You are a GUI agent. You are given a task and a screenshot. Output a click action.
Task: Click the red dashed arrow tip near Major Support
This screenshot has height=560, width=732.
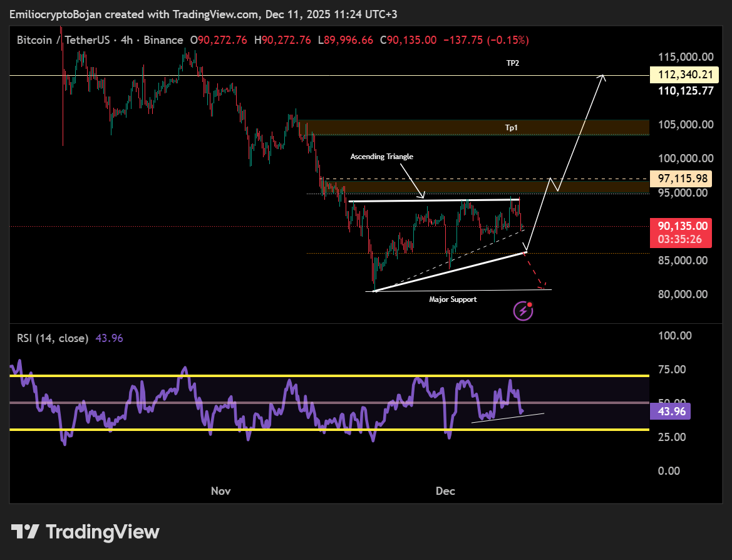point(542,287)
